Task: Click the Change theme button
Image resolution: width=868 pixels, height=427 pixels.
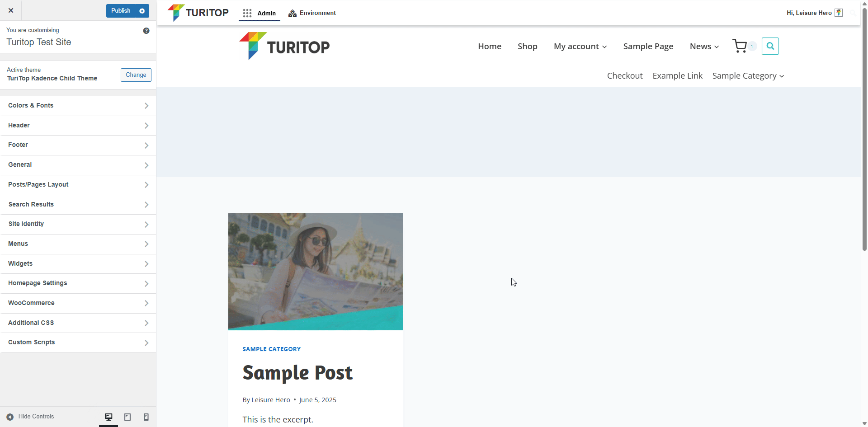Action: point(136,75)
